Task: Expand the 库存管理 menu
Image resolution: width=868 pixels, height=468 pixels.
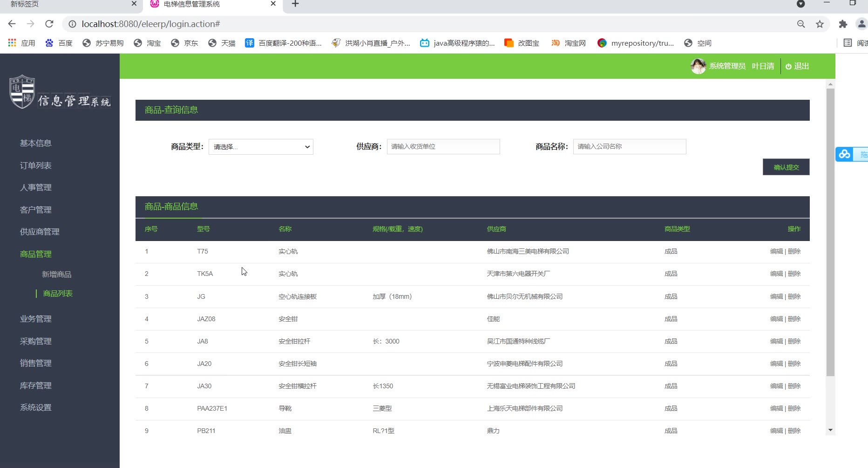Action: point(36,385)
